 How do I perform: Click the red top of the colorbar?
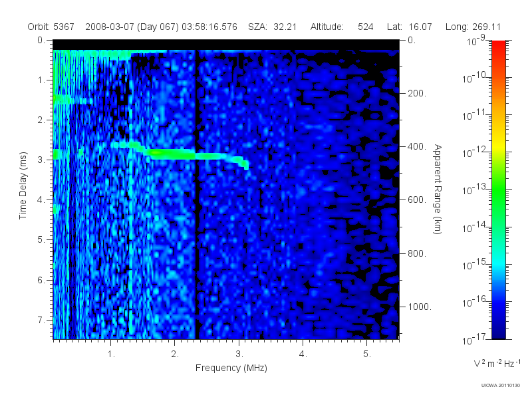[x=499, y=47]
